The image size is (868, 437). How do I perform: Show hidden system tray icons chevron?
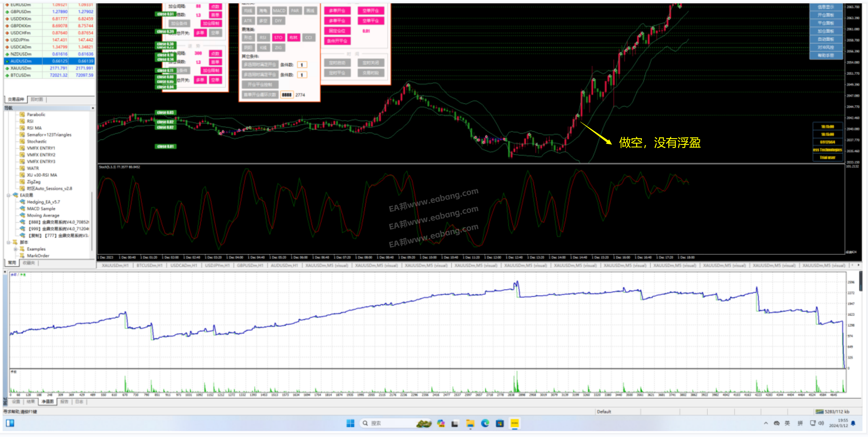[x=766, y=423]
